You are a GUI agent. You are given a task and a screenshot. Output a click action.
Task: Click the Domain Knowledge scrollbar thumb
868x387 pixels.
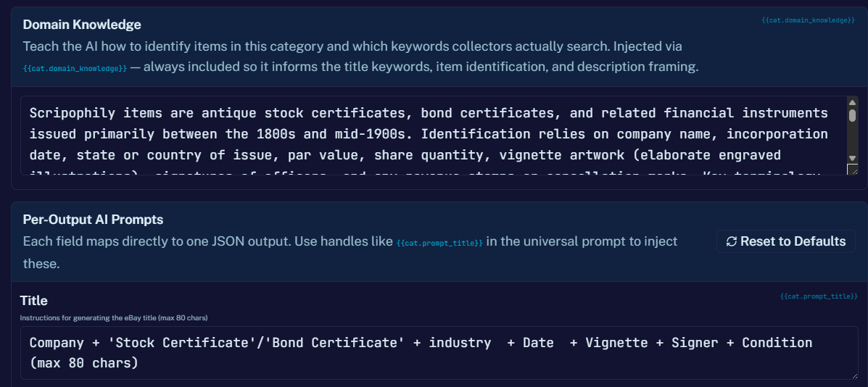pos(853,115)
